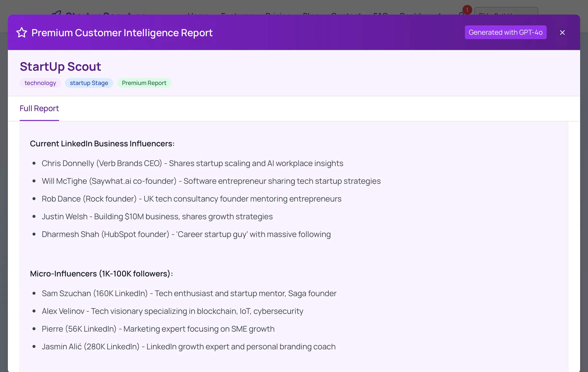Click the Dharmesh Shah (HubSpot founder) line
This screenshot has height=372, width=588.
[x=186, y=234]
